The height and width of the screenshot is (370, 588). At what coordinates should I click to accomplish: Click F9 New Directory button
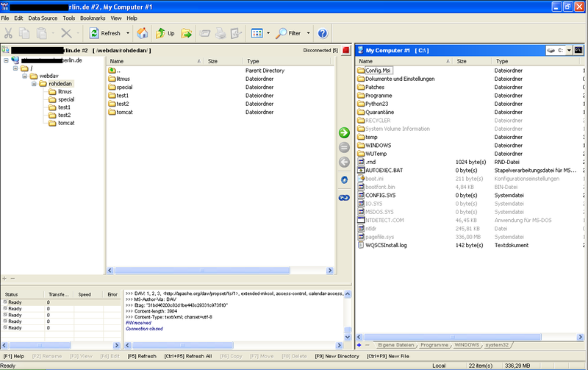click(337, 356)
